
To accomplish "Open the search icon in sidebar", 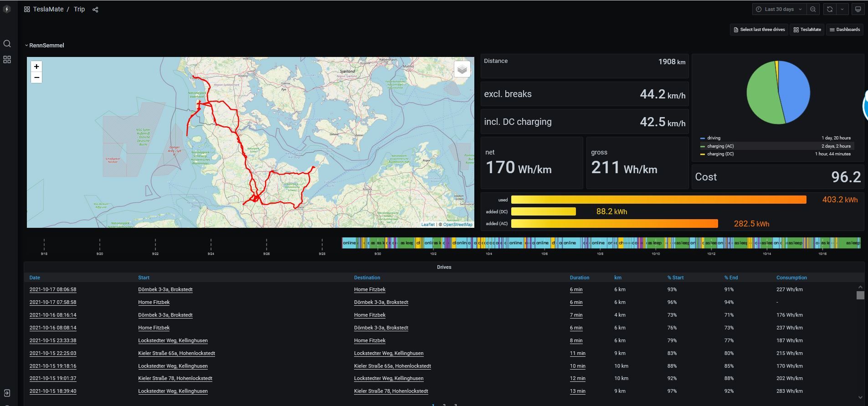I will click(x=7, y=44).
